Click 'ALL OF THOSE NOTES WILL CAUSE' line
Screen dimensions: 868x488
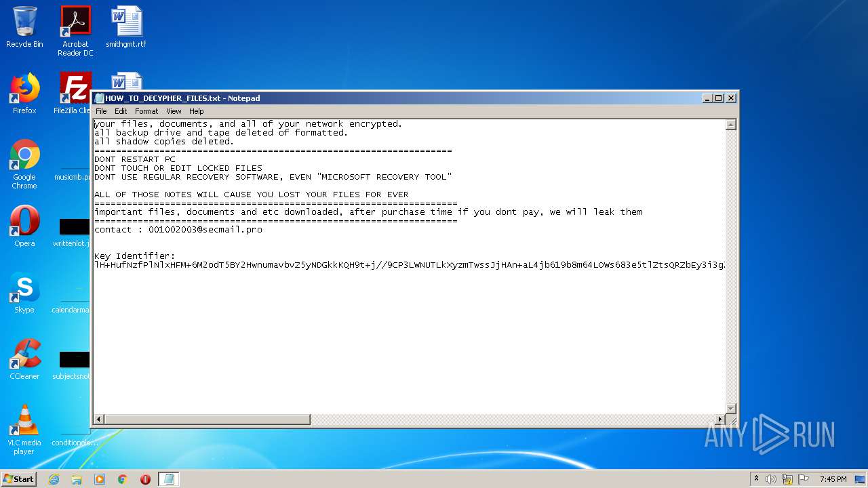pyautogui.click(x=252, y=195)
